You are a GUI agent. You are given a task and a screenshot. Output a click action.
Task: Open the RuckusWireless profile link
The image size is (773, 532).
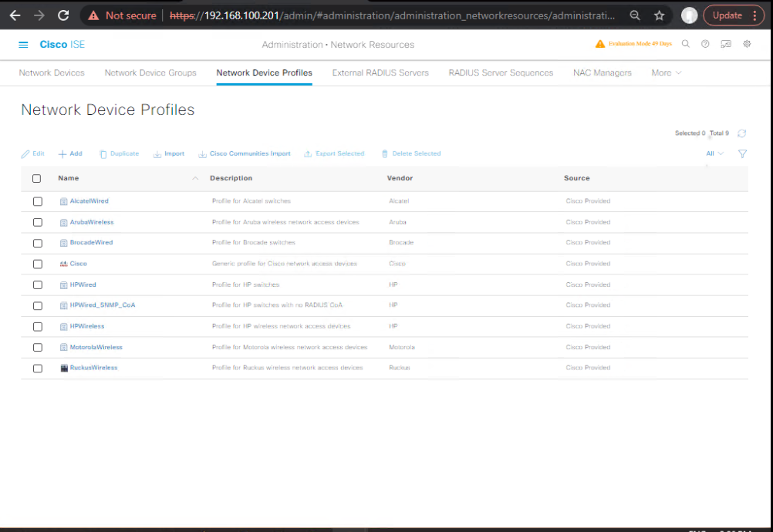(x=93, y=368)
